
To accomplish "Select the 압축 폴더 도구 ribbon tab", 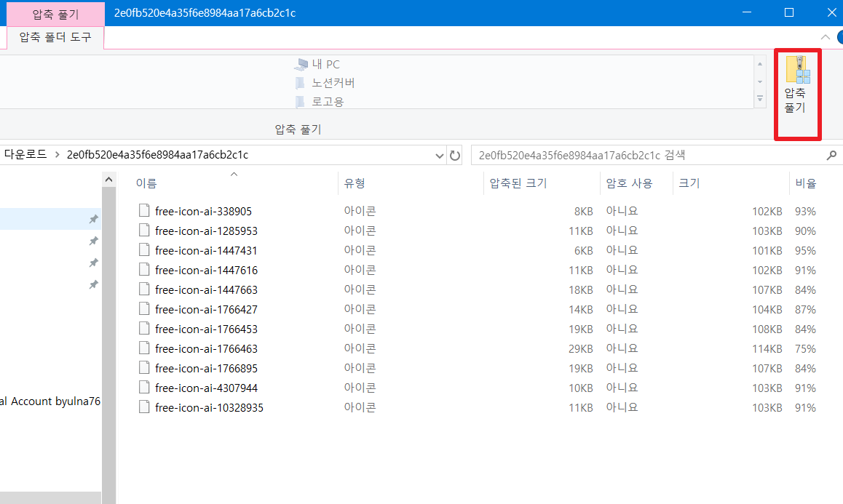I will tap(55, 37).
